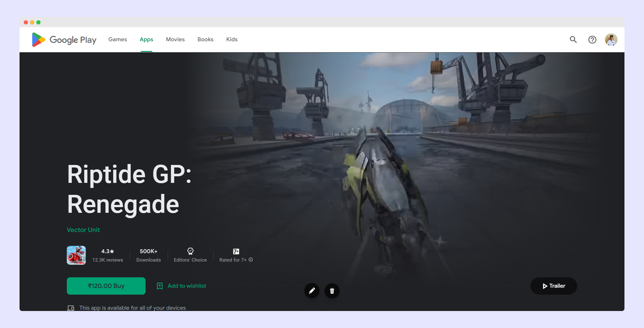The width and height of the screenshot is (644, 328).
Task: Toggle Add to wishlist for Riptide GP
Action: pos(187,286)
